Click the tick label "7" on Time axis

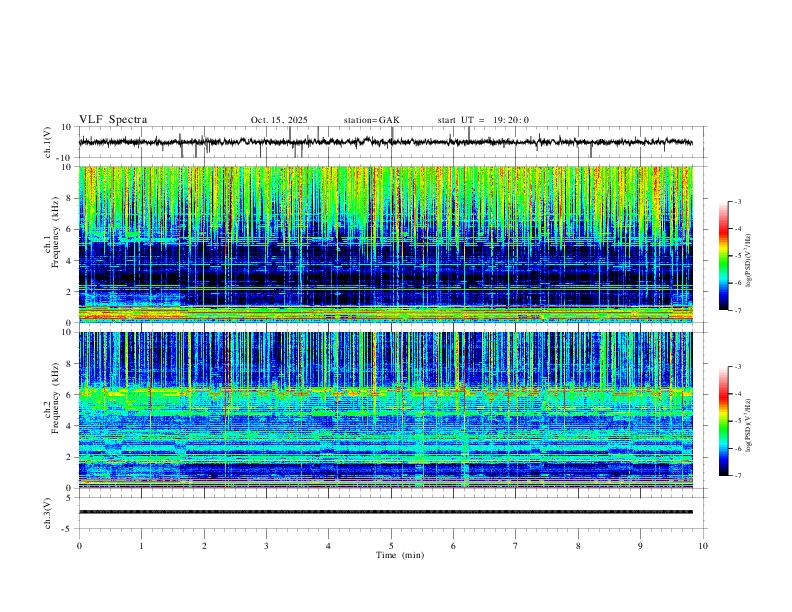516,546
